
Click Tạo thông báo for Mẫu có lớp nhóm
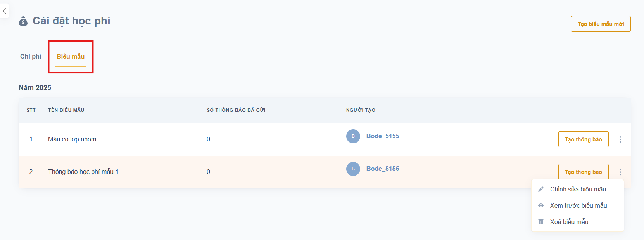point(583,139)
